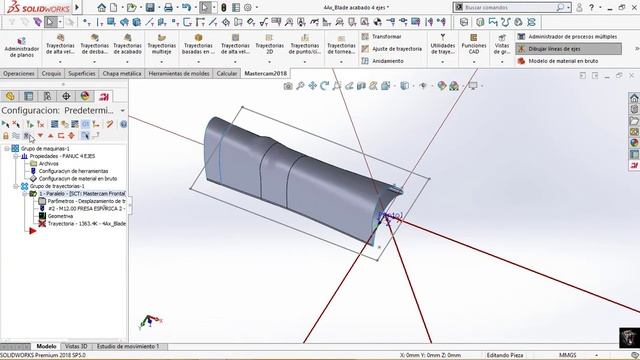This screenshot has width=640, height=360.
Task: Toggle display only selected toolpaths icon
Action: [x=85, y=136]
